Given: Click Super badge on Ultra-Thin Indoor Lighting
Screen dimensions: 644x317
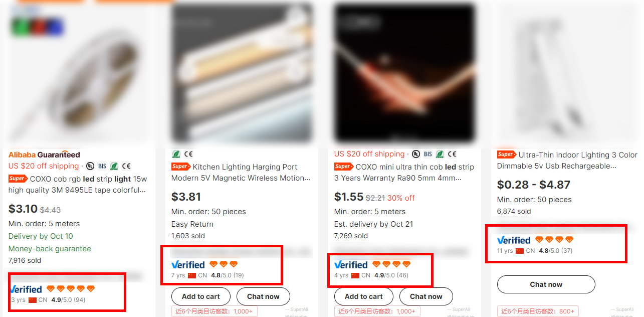Looking at the screenshot, I should pyautogui.click(x=506, y=154).
